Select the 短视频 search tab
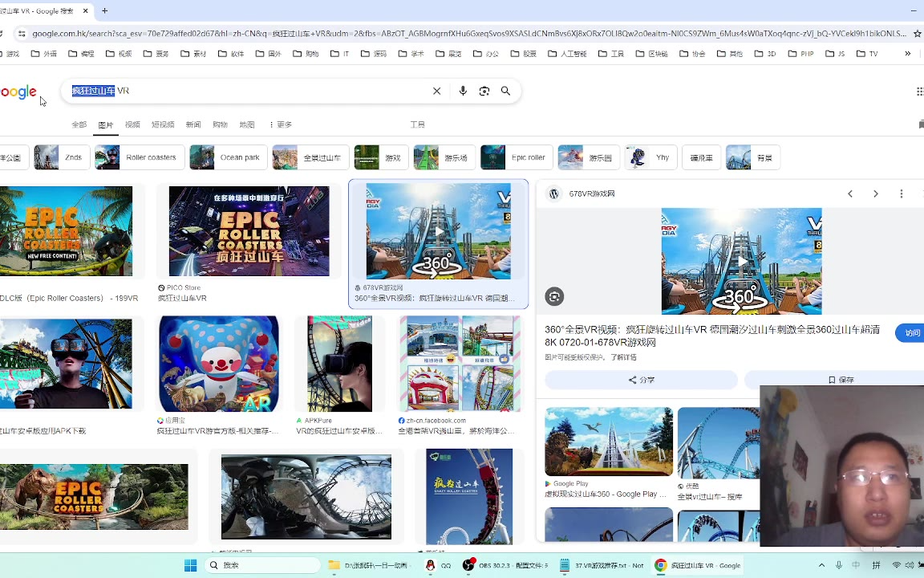This screenshot has width=924, height=578. point(163,124)
